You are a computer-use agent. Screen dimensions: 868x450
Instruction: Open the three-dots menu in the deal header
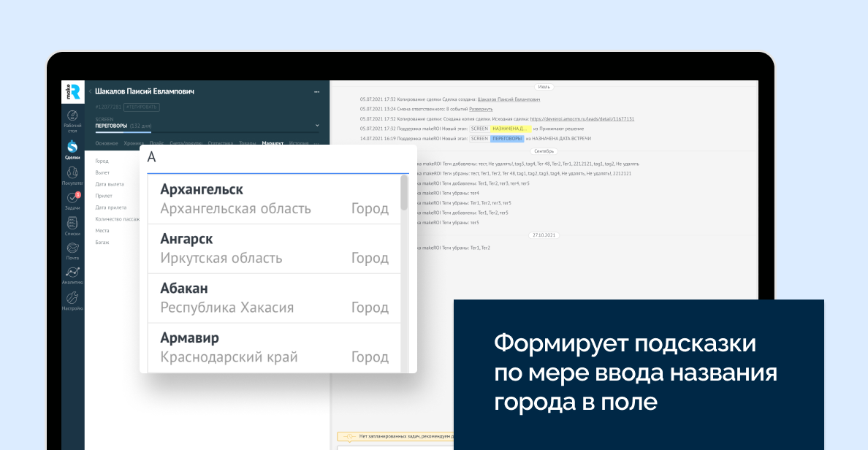click(316, 92)
